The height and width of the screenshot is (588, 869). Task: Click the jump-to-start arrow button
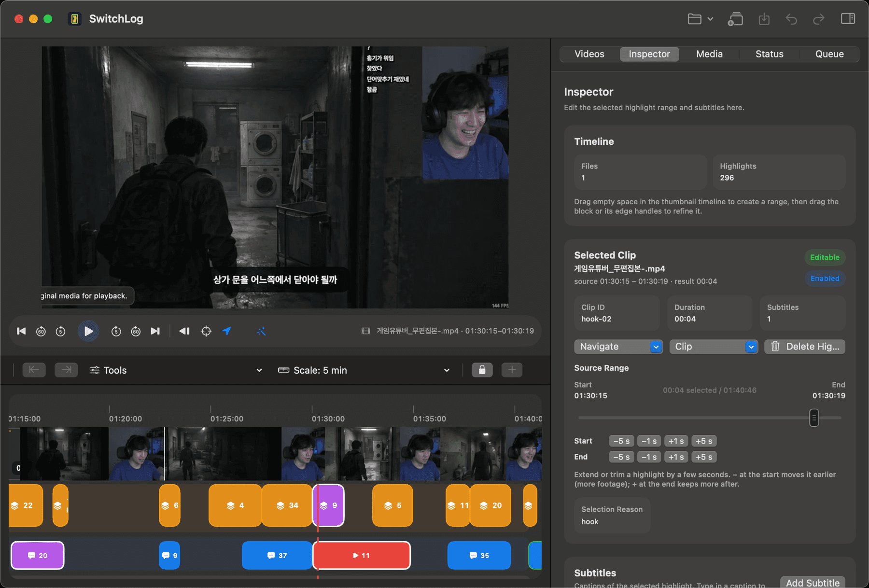(34, 370)
